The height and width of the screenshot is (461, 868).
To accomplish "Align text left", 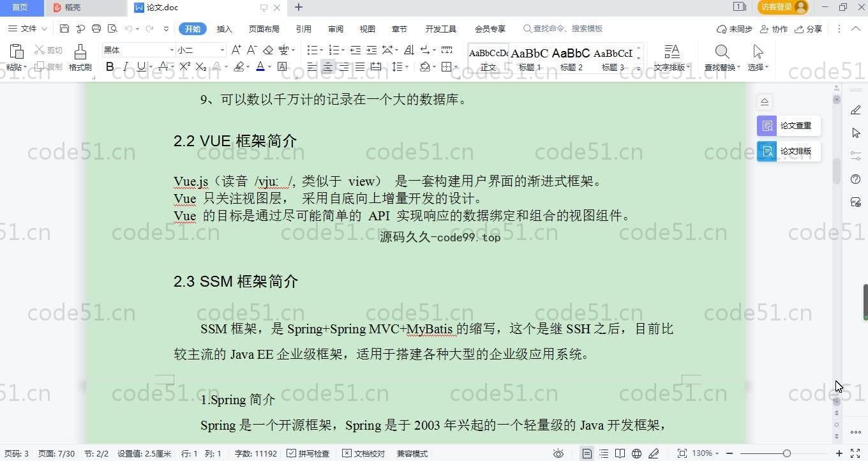I will point(312,66).
